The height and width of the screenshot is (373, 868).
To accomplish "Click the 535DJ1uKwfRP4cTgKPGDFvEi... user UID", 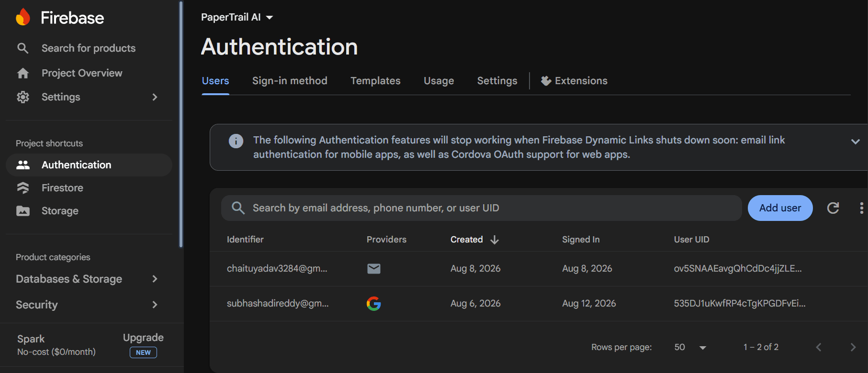I will coord(740,304).
